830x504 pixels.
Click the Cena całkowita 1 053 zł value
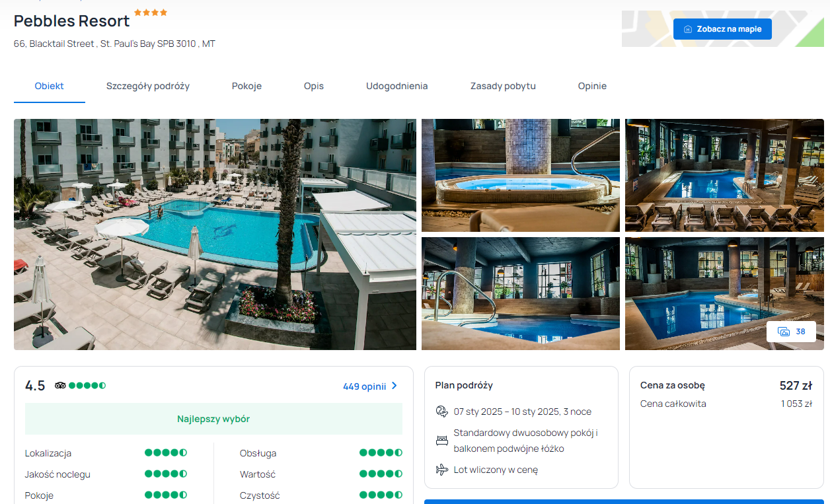point(796,404)
